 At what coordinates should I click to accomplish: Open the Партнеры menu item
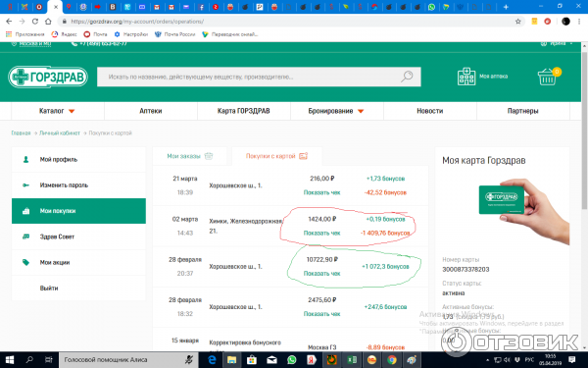[522, 111]
